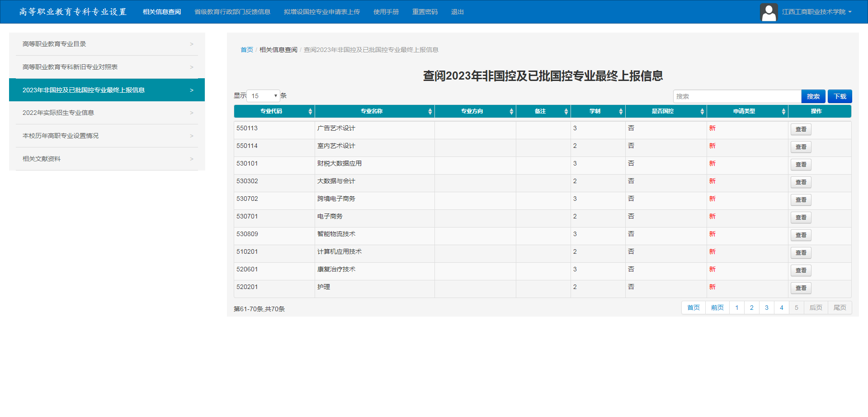Click the blue 搜索 button
This screenshot has width=868, height=417.
pos(813,96)
